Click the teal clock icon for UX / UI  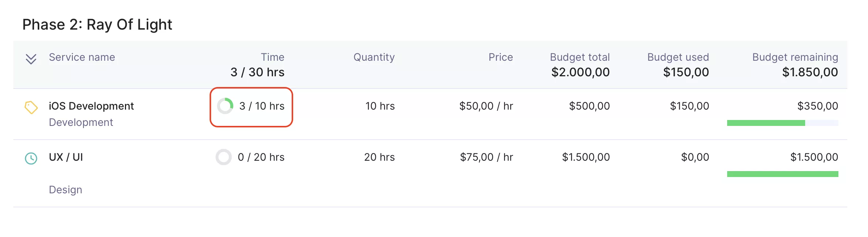tap(31, 158)
